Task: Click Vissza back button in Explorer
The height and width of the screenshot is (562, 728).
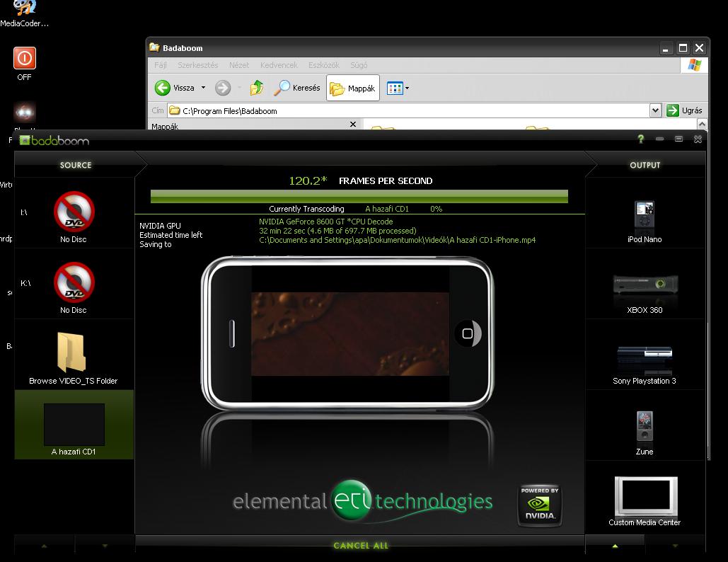Action: [x=175, y=88]
